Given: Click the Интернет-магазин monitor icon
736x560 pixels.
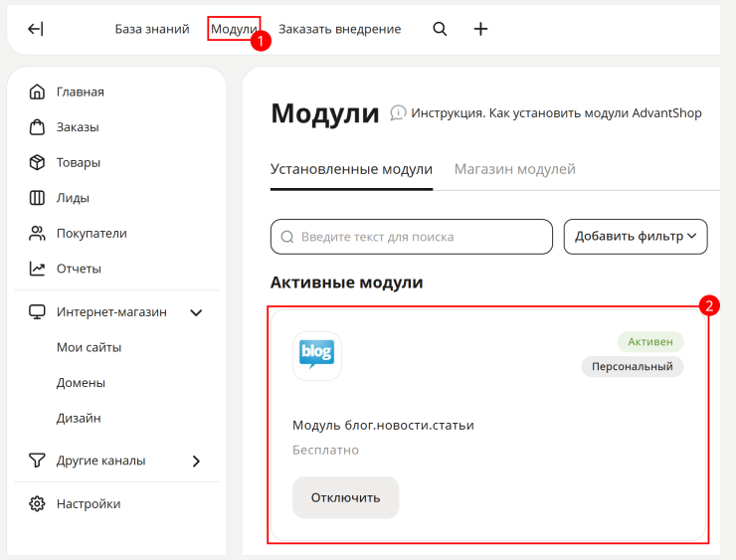Looking at the screenshot, I should point(37,312).
